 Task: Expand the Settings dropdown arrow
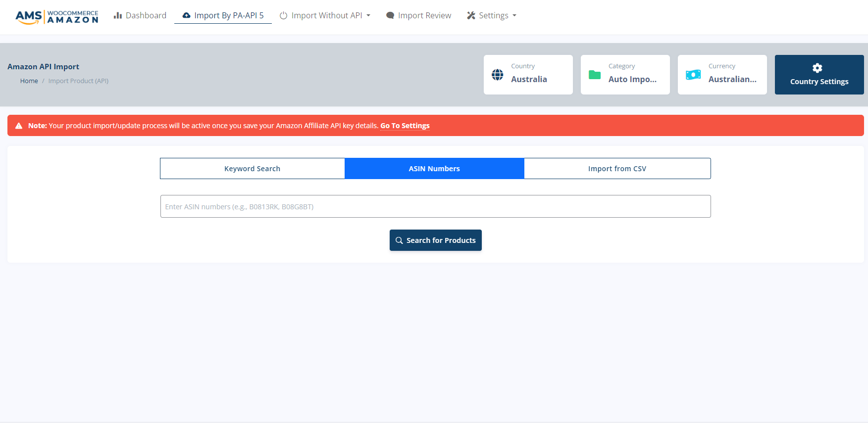514,16
